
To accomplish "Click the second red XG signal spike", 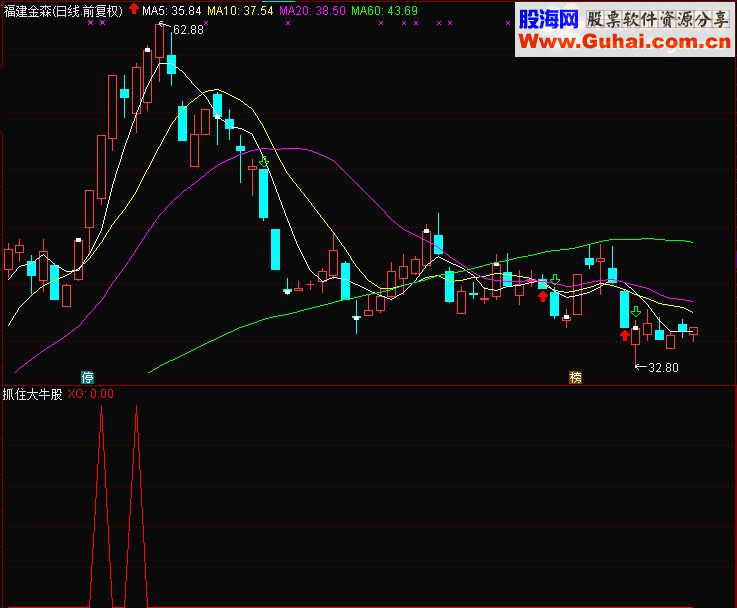I will [136, 505].
